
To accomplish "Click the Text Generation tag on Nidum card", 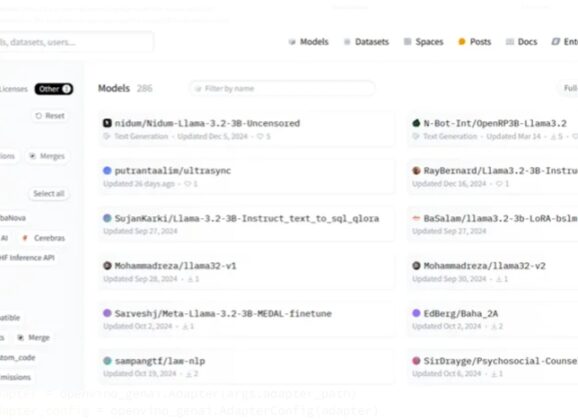I will (136, 136).
